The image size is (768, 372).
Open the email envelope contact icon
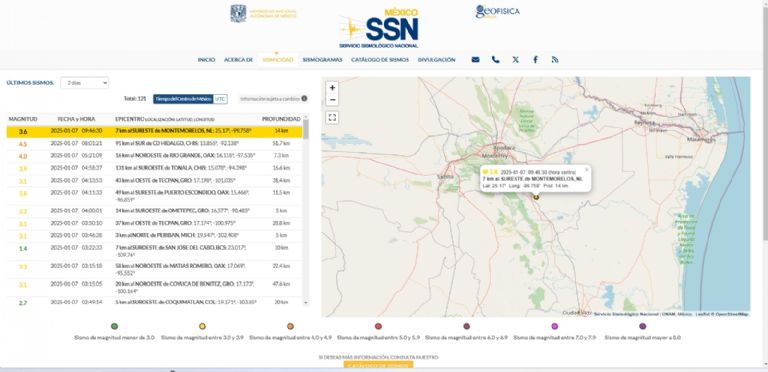pos(475,60)
